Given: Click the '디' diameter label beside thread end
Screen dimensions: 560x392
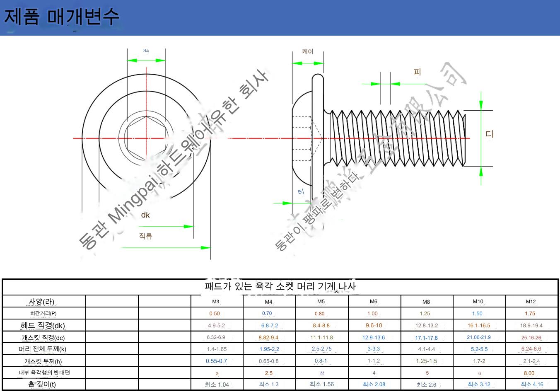Looking at the screenshot, I should [x=490, y=134].
